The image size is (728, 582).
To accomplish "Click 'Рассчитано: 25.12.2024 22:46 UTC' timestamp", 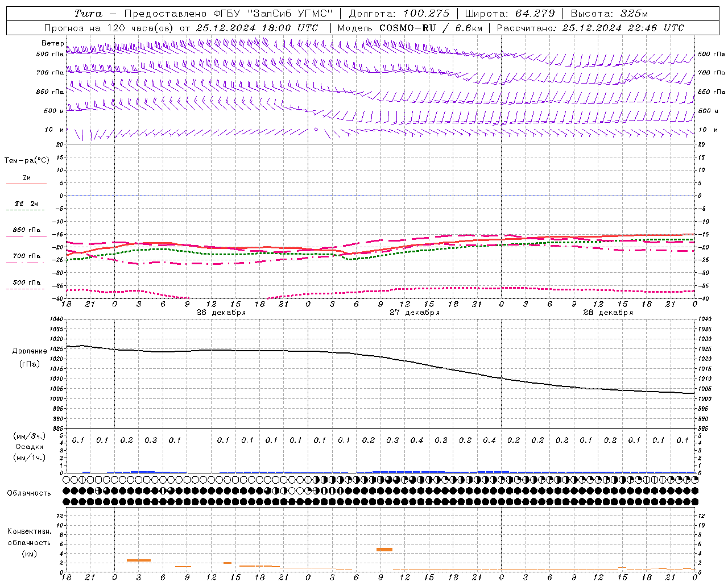I will (x=590, y=28).
